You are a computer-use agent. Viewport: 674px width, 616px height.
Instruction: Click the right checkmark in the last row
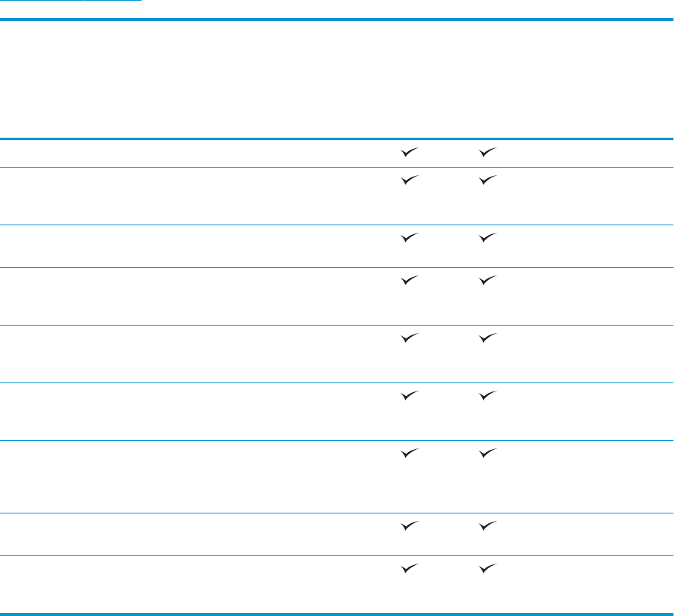point(490,568)
